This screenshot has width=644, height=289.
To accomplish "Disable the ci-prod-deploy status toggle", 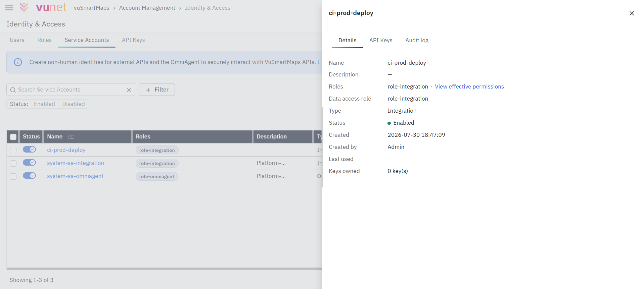I will pyautogui.click(x=30, y=150).
